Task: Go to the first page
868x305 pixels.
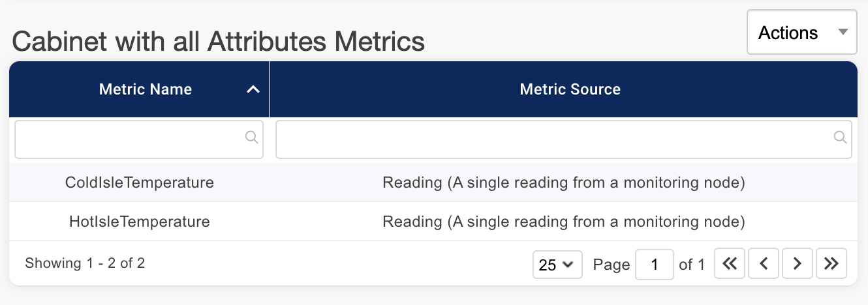Action: 730,264
